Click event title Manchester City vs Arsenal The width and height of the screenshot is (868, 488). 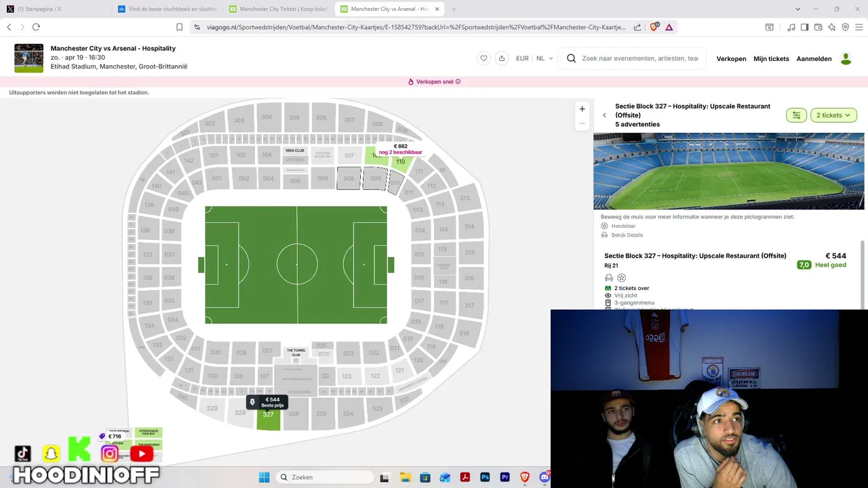point(113,49)
